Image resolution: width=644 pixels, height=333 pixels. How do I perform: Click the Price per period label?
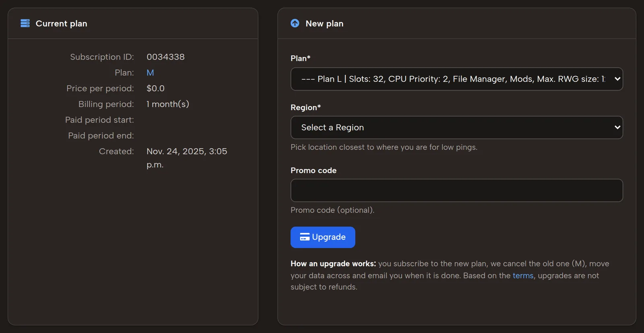[100, 89]
